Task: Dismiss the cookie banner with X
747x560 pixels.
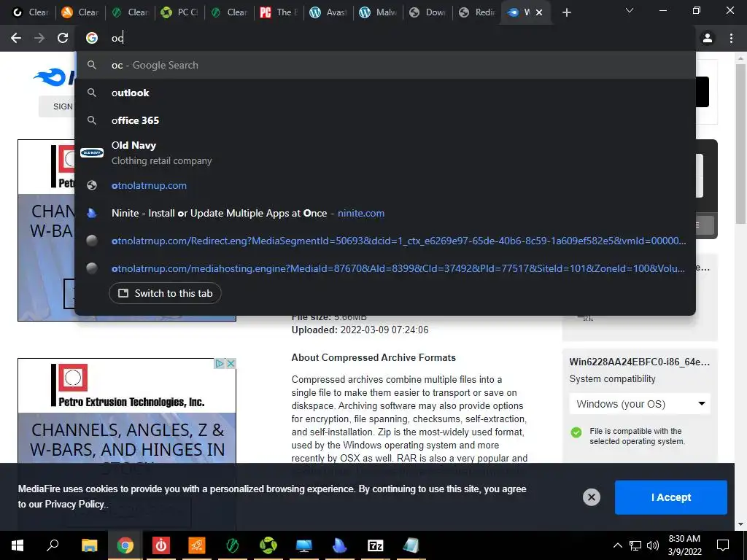Action: pyautogui.click(x=591, y=497)
